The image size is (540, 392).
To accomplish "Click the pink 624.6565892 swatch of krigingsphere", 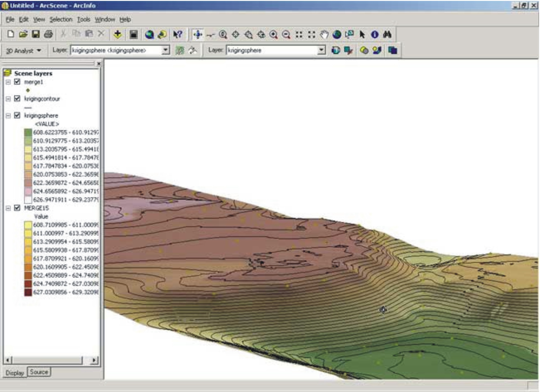I will click(x=28, y=191).
